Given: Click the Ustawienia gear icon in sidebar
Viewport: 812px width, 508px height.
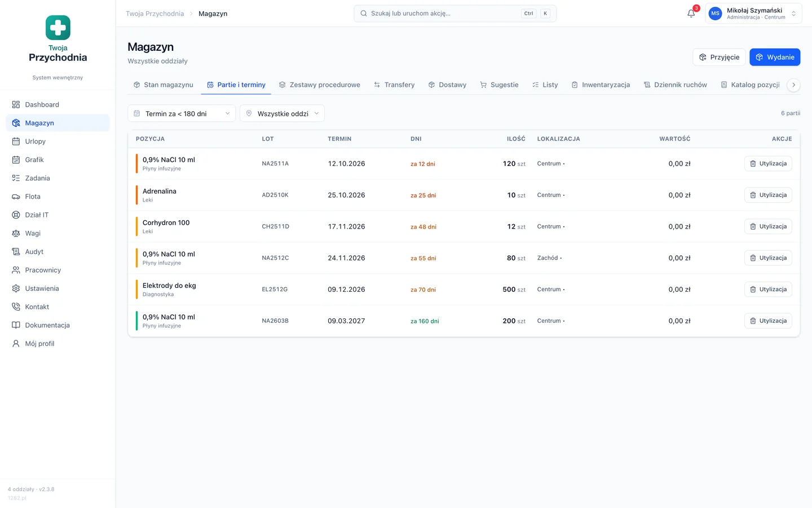Looking at the screenshot, I should [16, 288].
